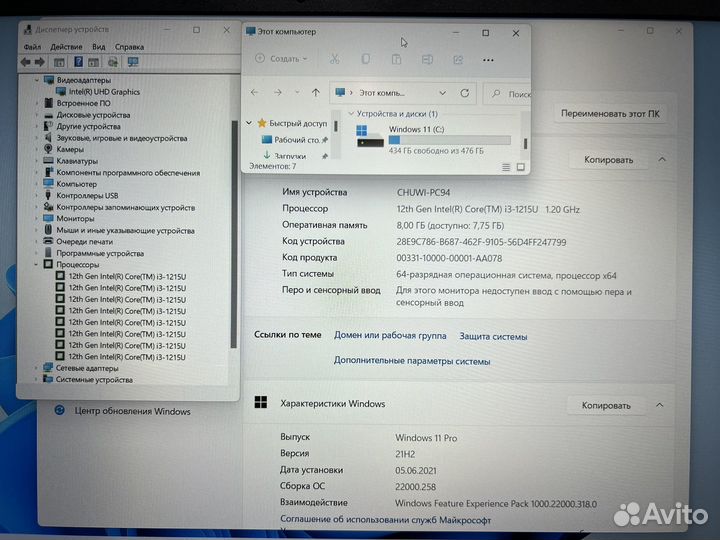
Task: Select the Windows 11 (C:) drive icon
Action: (370, 136)
